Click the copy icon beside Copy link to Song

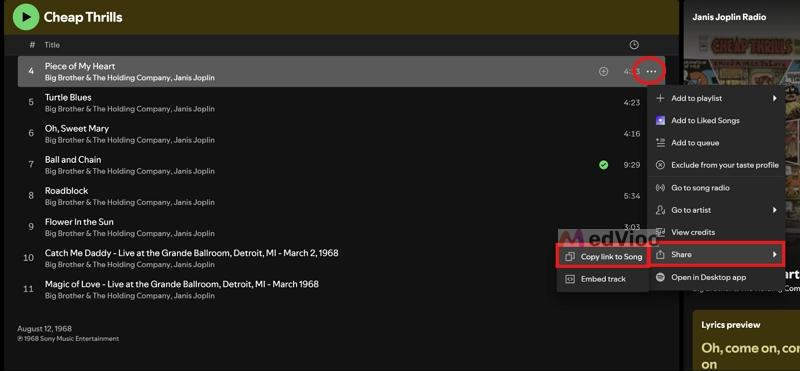point(570,257)
